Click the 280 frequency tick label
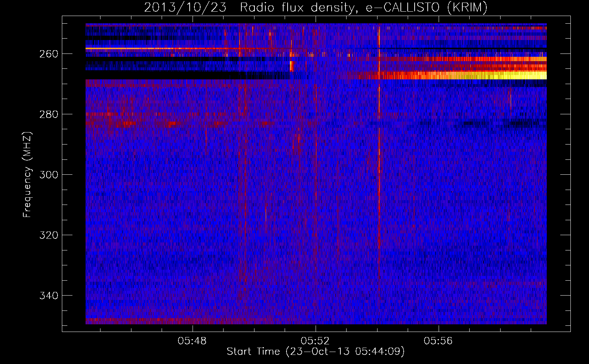Image resolution: width=589 pixels, height=364 pixels. (49, 114)
